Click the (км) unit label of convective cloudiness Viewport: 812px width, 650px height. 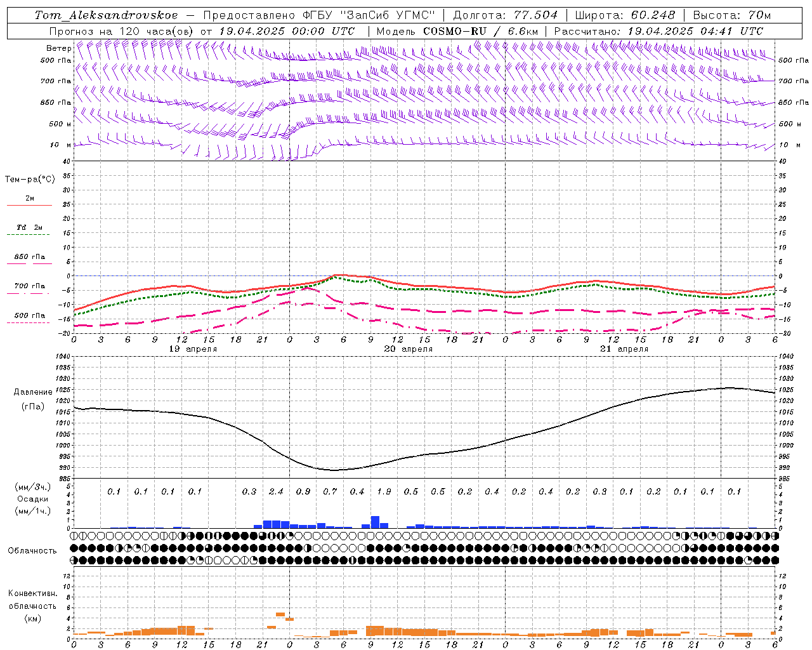coord(32,618)
